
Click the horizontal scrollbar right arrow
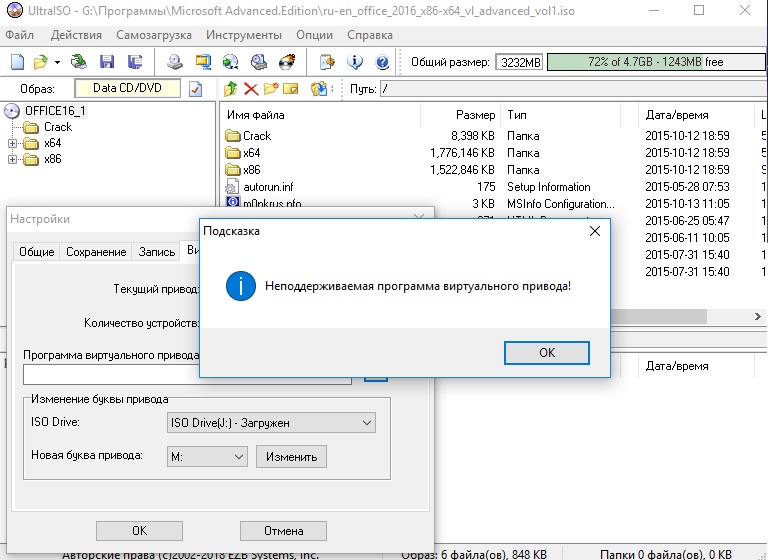[x=758, y=317]
